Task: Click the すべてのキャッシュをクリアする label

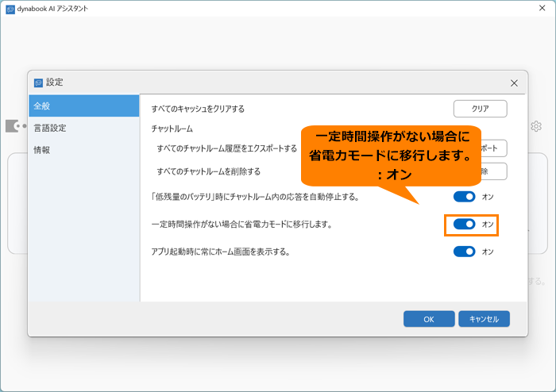Action: 198,109
